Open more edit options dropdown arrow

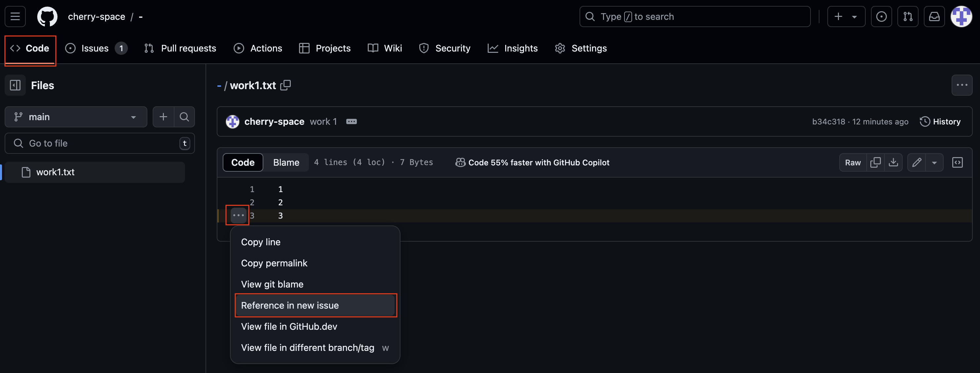934,162
